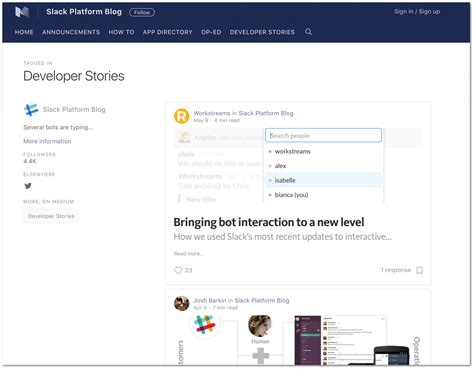Screen dimensions: 474x369
Task: Open Josh Barkin author name link
Action: point(210,300)
